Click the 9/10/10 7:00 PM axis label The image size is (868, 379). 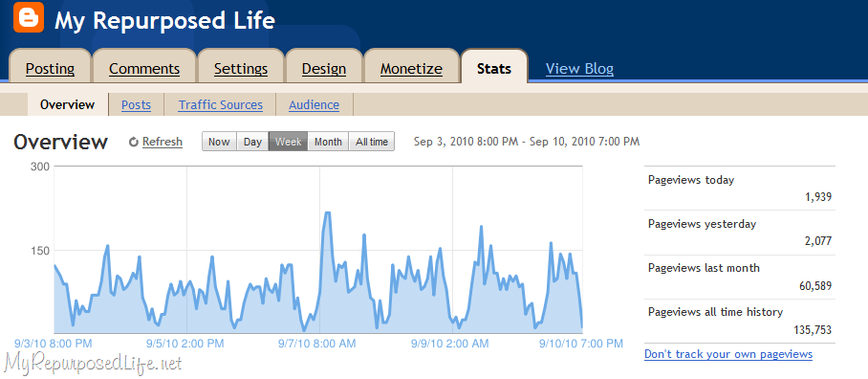click(581, 344)
